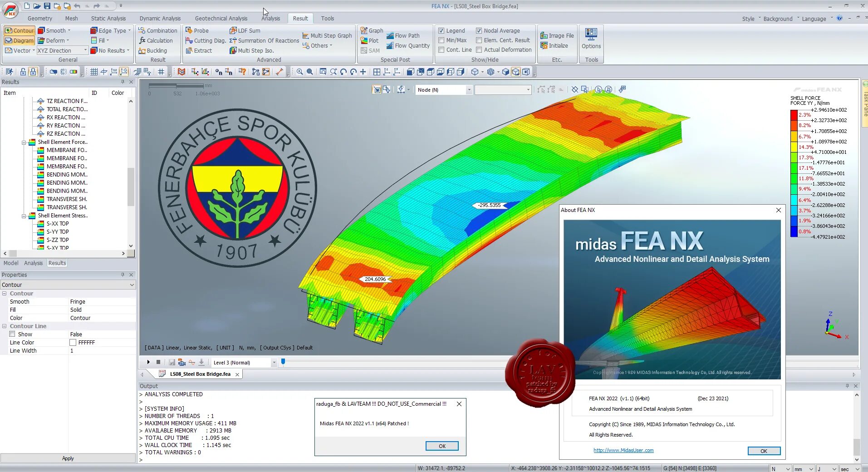Click the Line Color FFFFFF swatch
Viewport: 868px width, 472px height.
pos(73,343)
